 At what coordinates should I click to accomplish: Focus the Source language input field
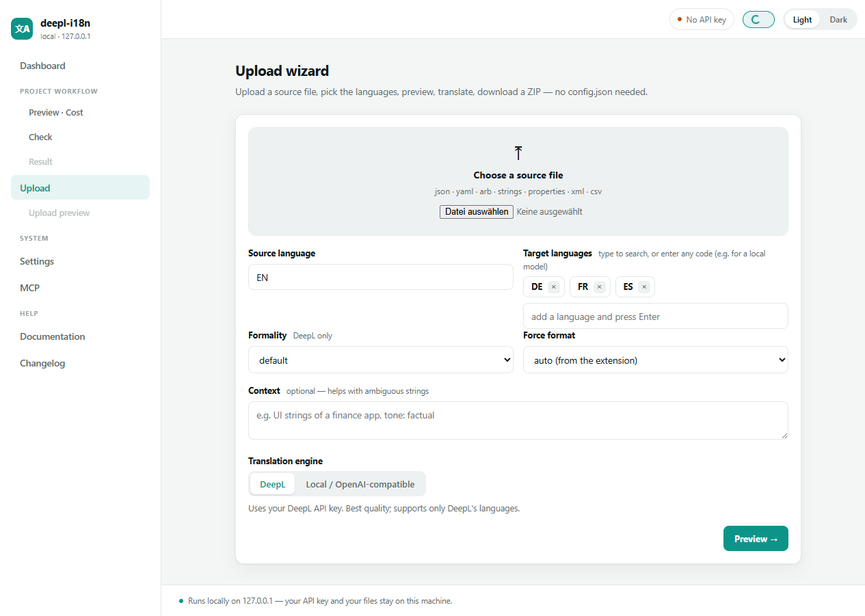point(381,277)
